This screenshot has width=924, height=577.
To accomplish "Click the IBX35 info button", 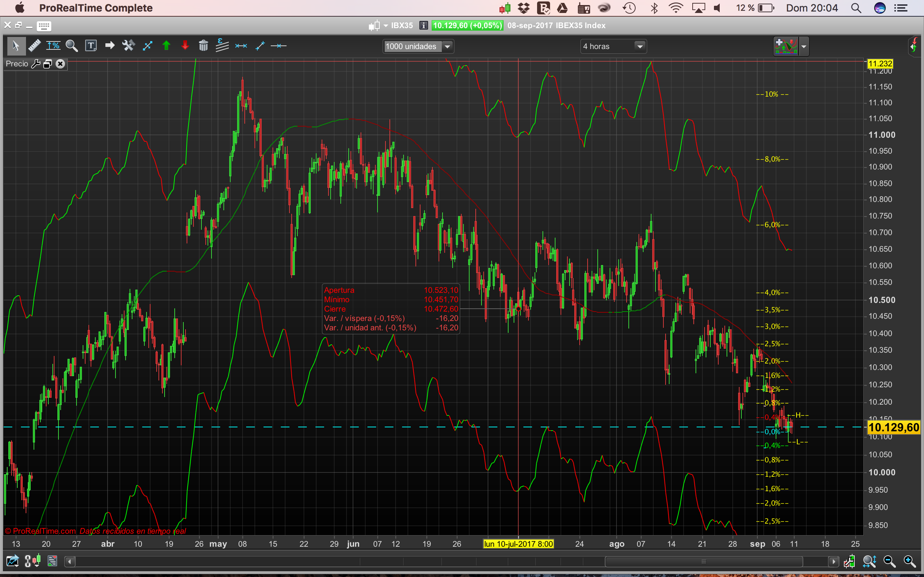I will 423,26.
